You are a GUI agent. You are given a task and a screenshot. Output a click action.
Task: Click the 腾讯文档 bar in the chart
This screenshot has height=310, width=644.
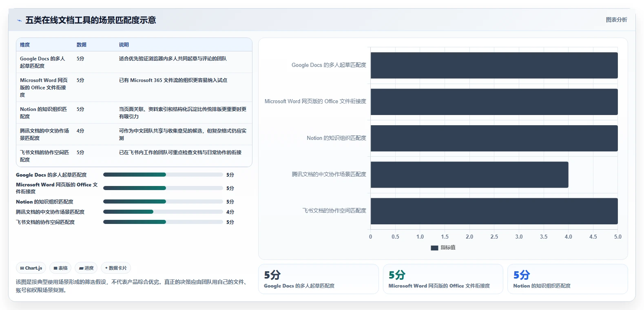469,175
